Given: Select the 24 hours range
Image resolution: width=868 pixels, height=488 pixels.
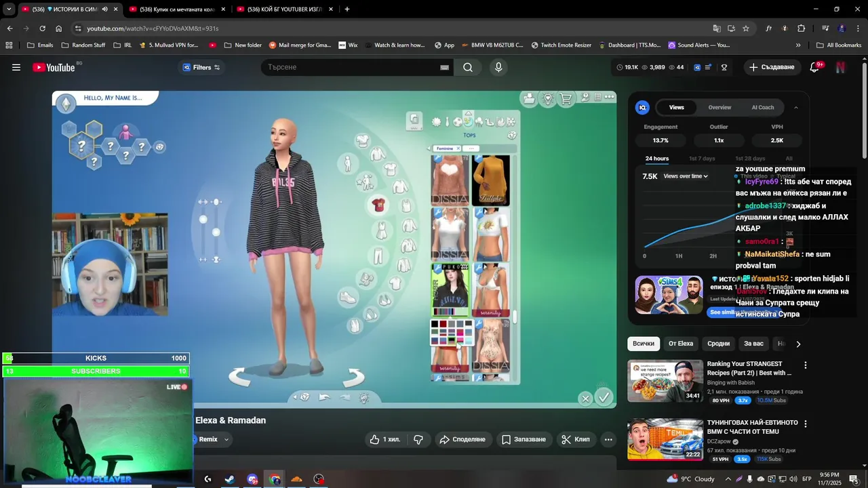Looking at the screenshot, I should 656,159.
